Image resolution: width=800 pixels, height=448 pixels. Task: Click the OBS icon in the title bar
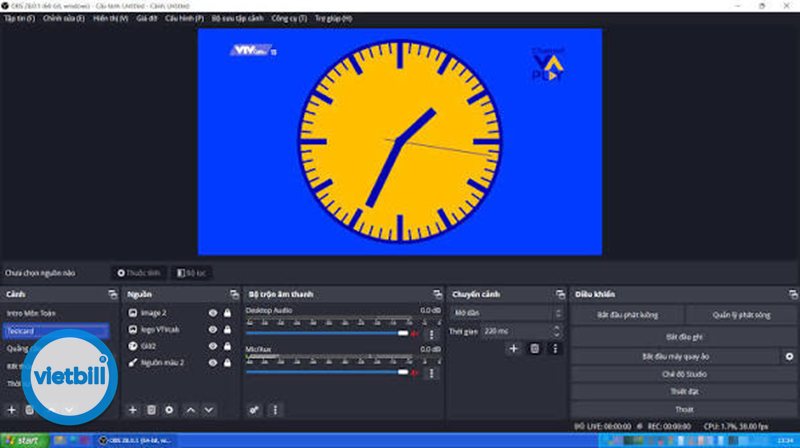click(x=5, y=6)
